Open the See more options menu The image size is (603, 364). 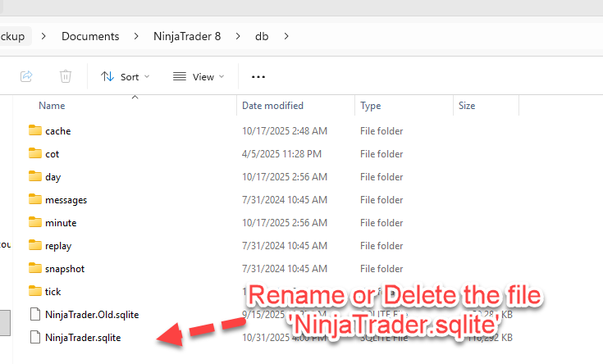point(258,77)
